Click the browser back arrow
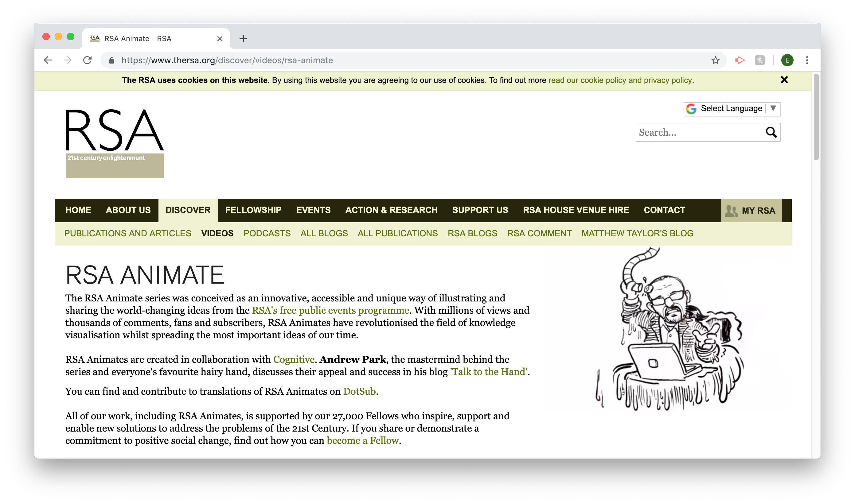Screen dimensions: 855x504 pos(48,60)
